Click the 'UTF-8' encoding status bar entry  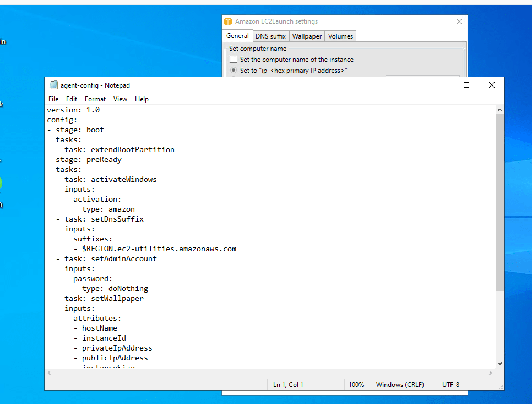click(450, 385)
